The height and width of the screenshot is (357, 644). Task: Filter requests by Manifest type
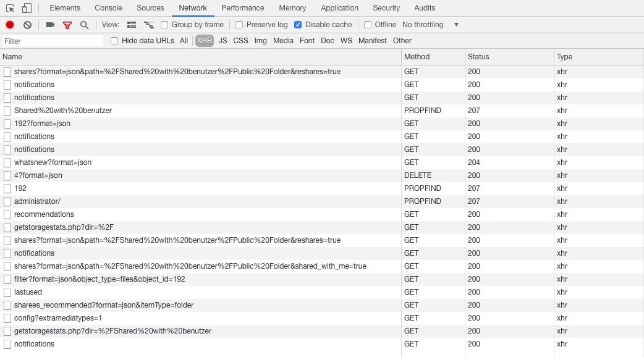[373, 41]
